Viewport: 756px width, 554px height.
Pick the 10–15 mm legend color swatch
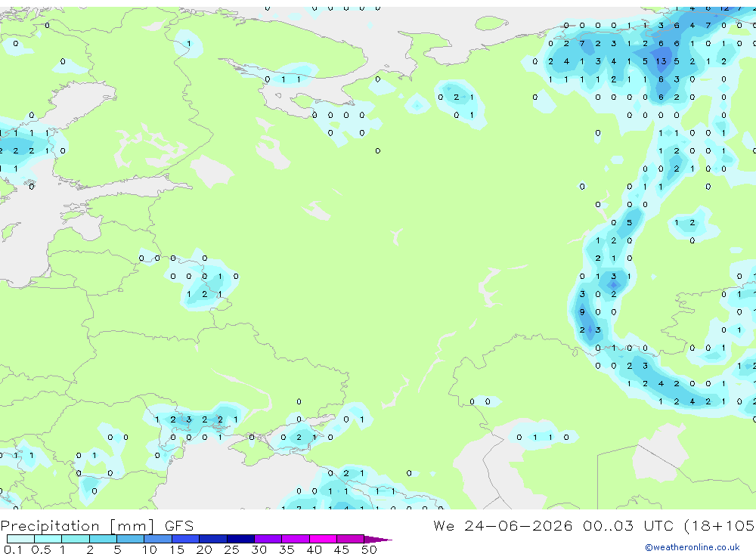click(158, 539)
